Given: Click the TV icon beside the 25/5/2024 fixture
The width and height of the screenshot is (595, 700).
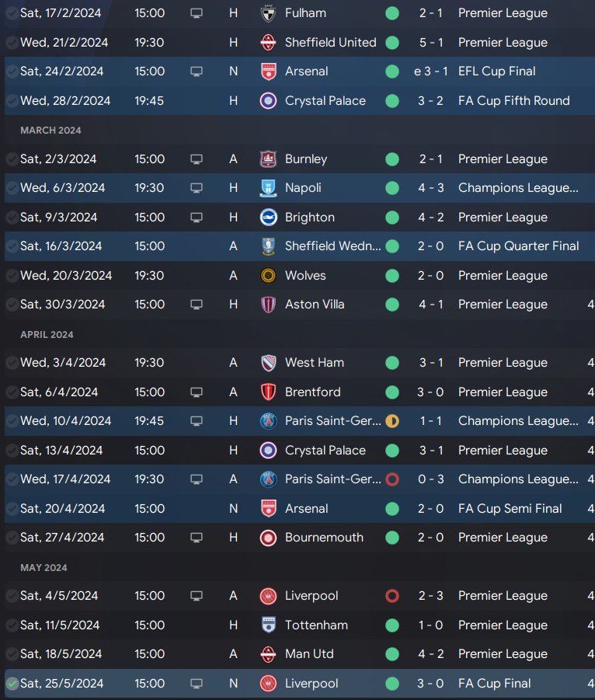Looking at the screenshot, I should [x=197, y=684].
